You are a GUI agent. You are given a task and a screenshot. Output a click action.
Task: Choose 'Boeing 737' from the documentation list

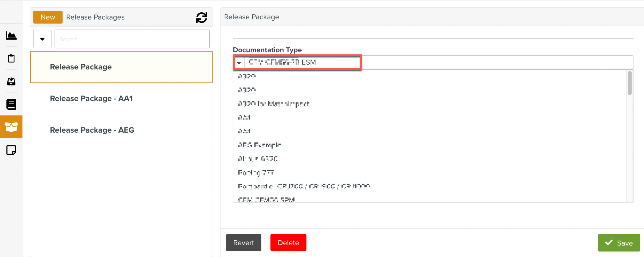coord(256,172)
